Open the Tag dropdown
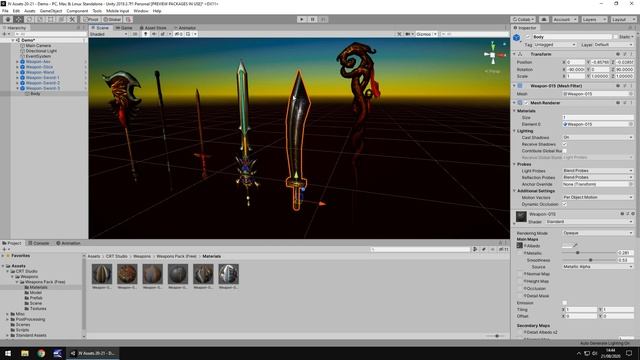 (555, 44)
